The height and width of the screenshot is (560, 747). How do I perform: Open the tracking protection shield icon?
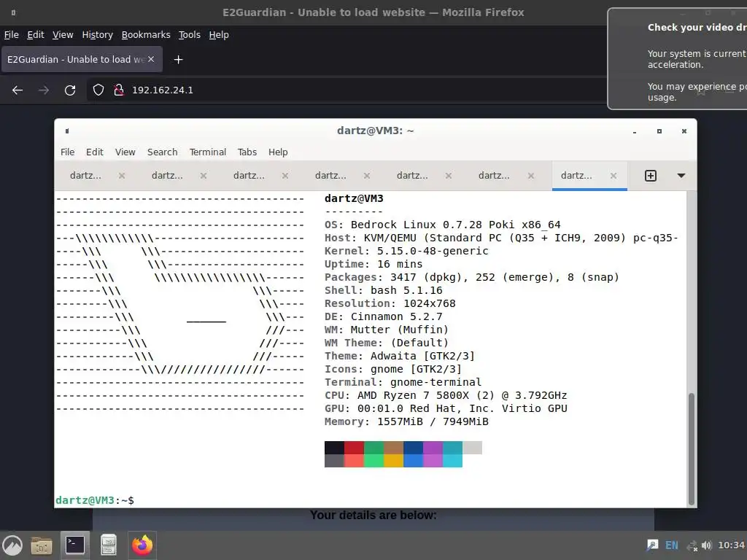(x=98, y=90)
